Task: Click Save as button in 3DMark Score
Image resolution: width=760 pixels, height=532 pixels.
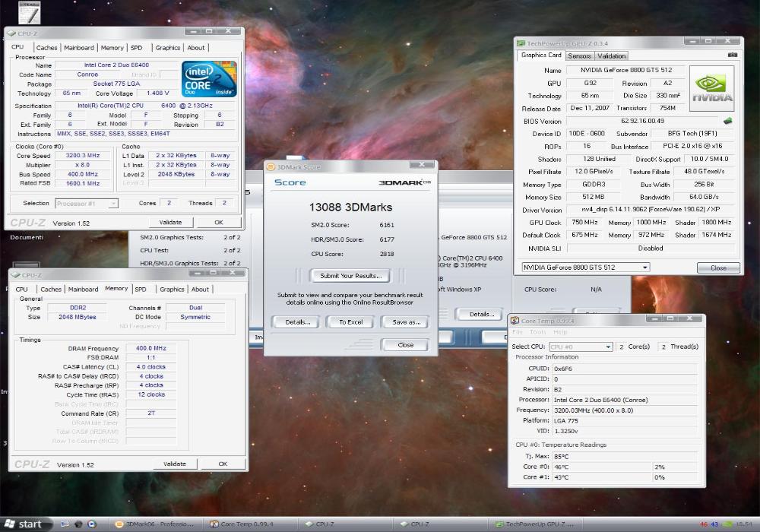Action: (406, 322)
